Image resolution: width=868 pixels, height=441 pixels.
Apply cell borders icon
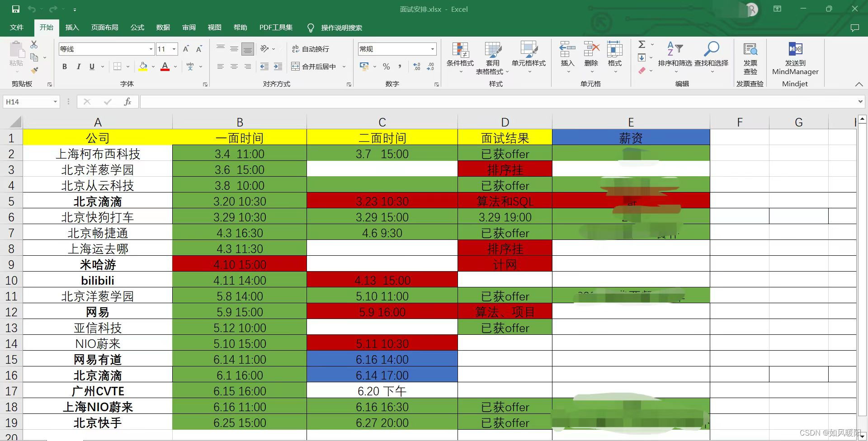click(117, 66)
